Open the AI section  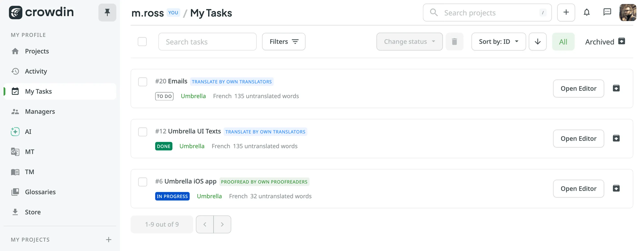pyautogui.click(x=15, y=131)
